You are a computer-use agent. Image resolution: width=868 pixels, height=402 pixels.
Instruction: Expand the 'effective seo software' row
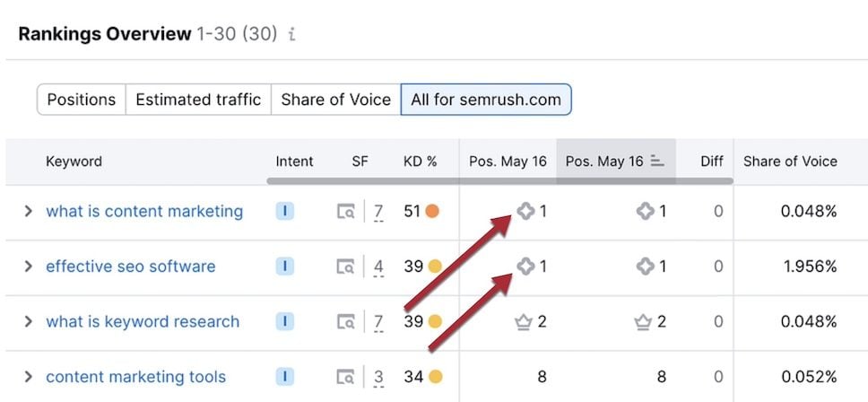tap(28, 267)
